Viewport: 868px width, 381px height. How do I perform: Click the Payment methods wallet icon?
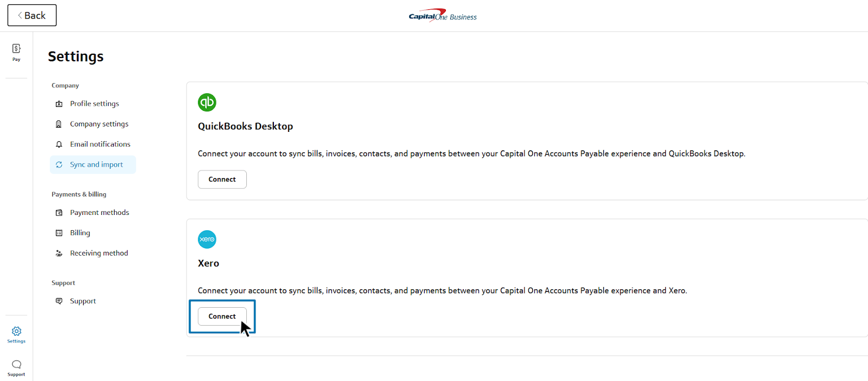[x=59, y=213]
